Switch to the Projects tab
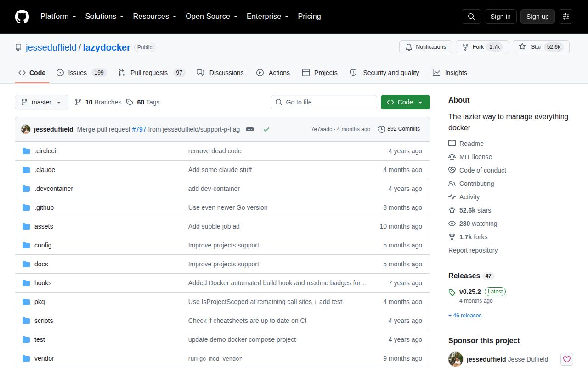The image size is (588, 368). (320, 73)
